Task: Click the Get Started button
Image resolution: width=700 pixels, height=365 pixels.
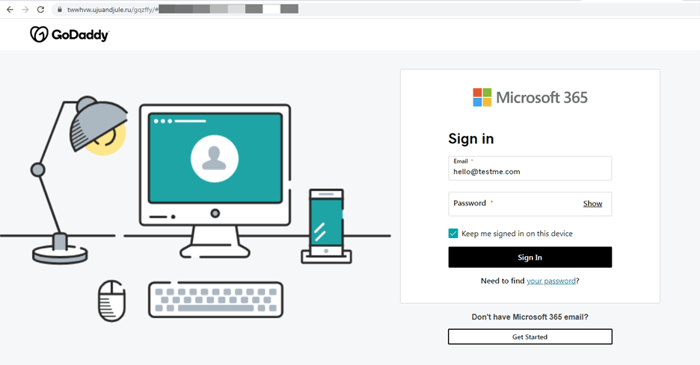Action: coord(530,337)
